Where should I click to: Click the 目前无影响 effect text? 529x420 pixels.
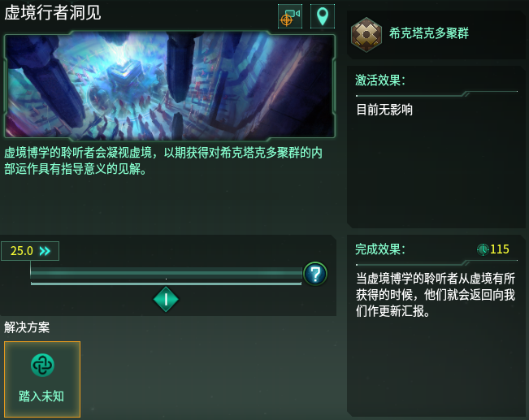coord(384,110)
